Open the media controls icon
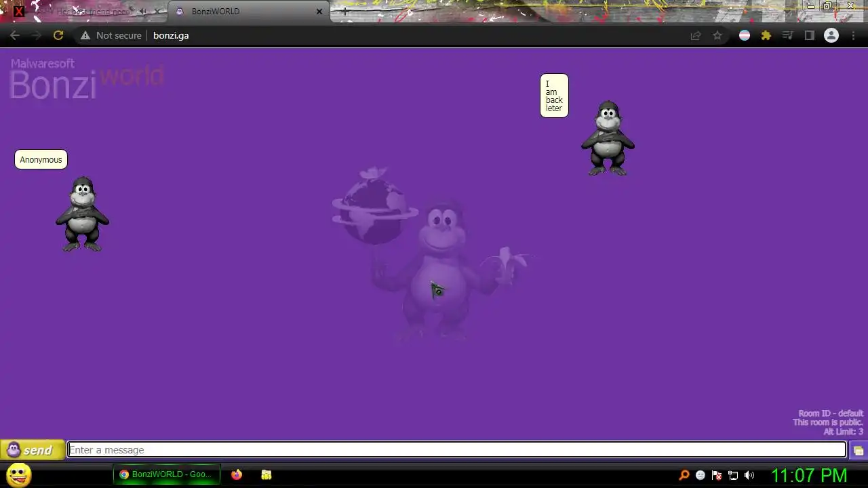Image resolution: width=868 pixels, height=488 pixels. tap(788, 35)
